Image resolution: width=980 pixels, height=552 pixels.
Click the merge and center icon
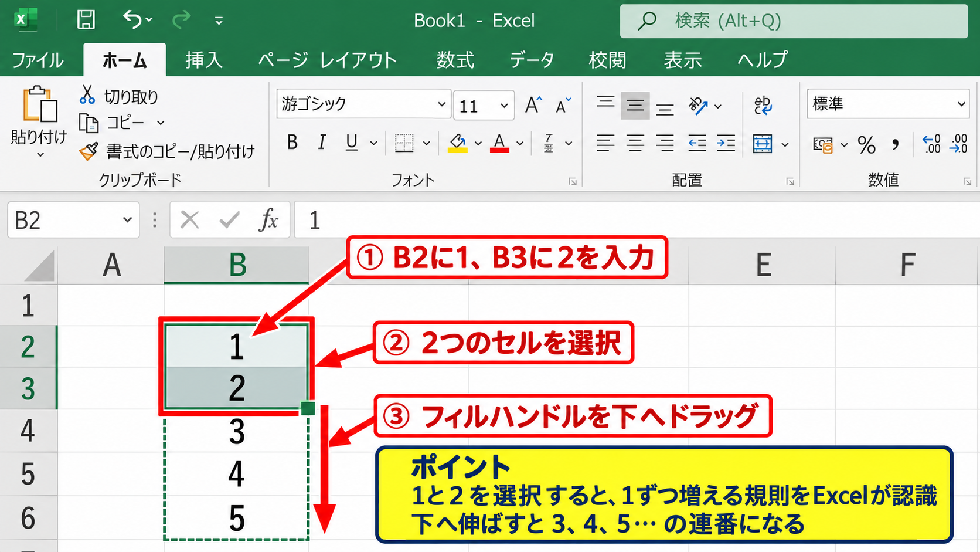(x=763, y=143)
